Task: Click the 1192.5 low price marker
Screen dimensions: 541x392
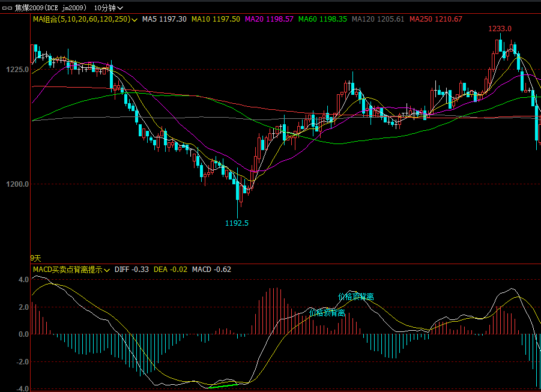Action: 237,223
